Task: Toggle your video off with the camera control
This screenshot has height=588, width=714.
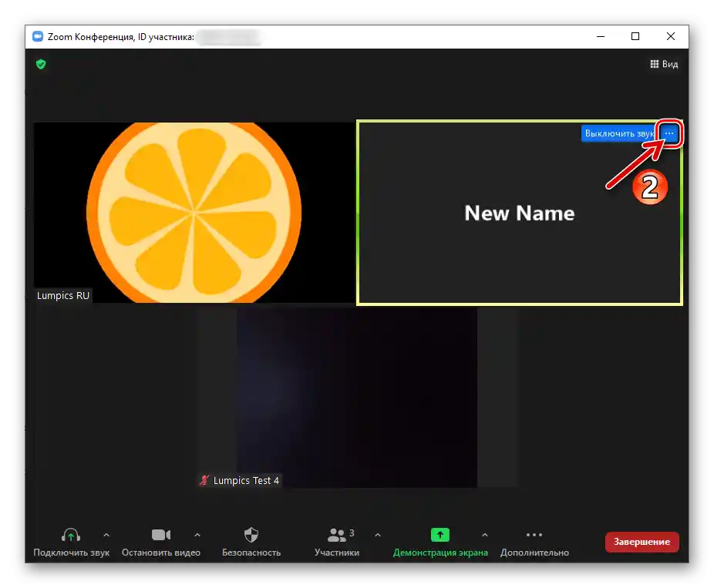Action: pyautogui.click(x=160, y=533)
